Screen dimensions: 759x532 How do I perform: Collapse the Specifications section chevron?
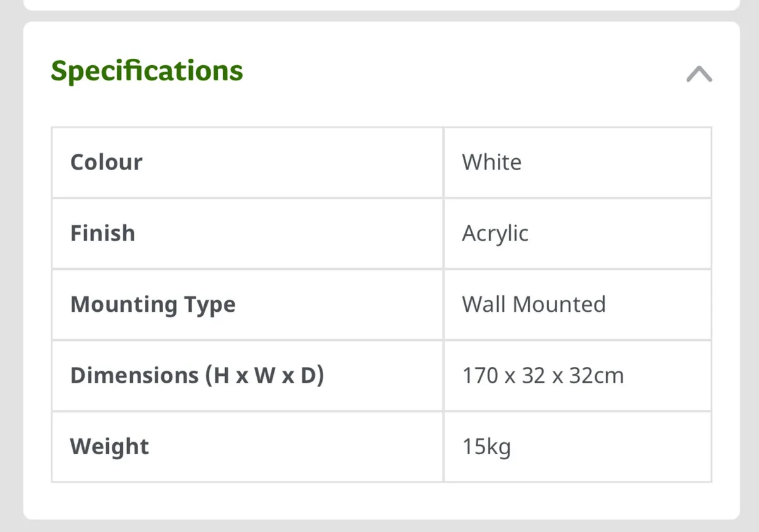[x=699, y=75]
